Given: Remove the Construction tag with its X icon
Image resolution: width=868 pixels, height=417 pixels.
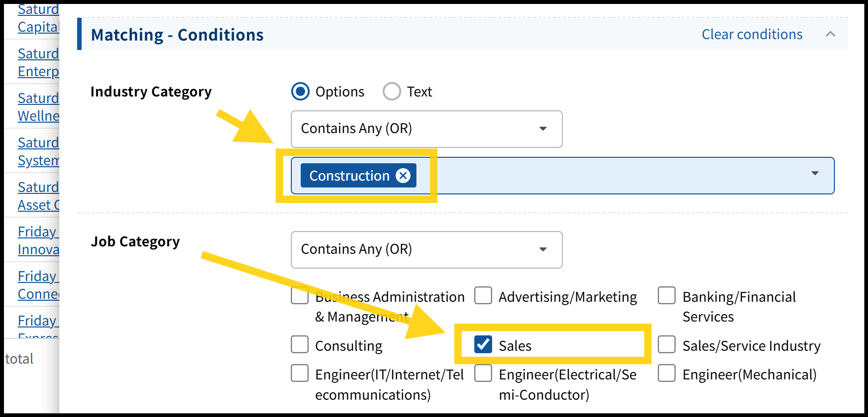Looking at the screenshot, I should click(x=403, y=176).
